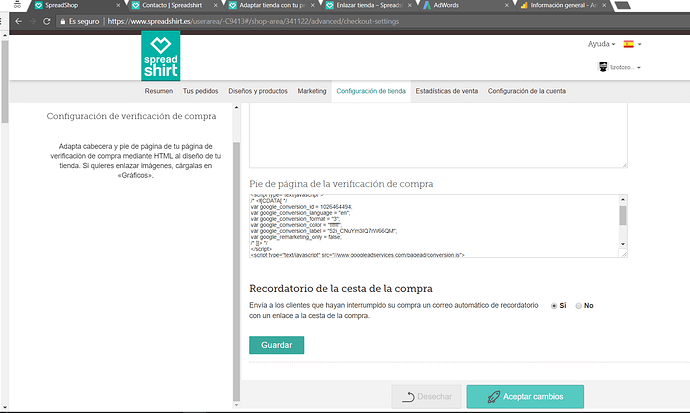Click the Guardar button
Viewport: 690px width, 413px height.
coord(276,345)
